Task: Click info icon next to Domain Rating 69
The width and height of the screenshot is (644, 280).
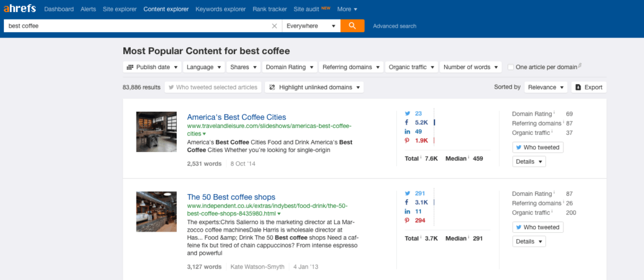Action: tap(554, 112)
